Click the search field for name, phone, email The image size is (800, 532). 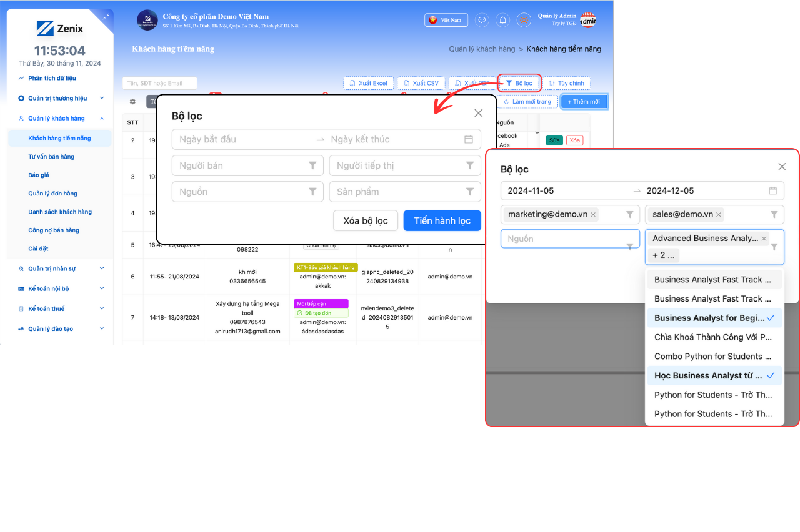click(x=159, y=83)
